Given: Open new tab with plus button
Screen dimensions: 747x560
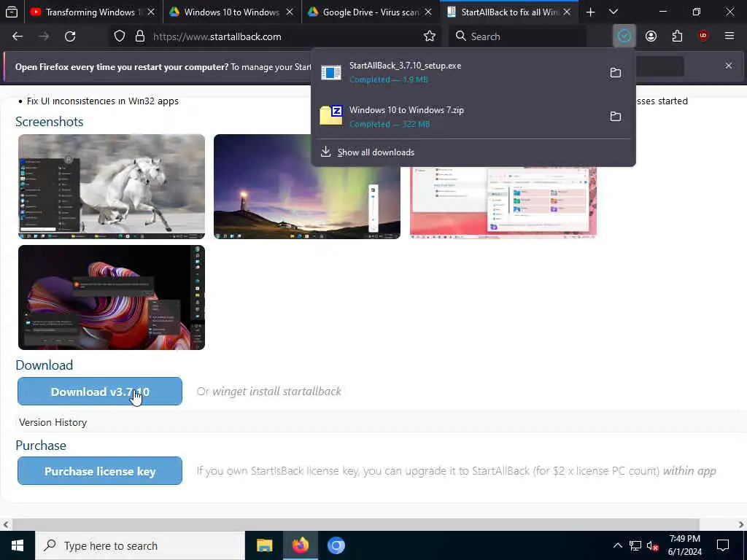Looking at the screenshot, I should point(590,12).
